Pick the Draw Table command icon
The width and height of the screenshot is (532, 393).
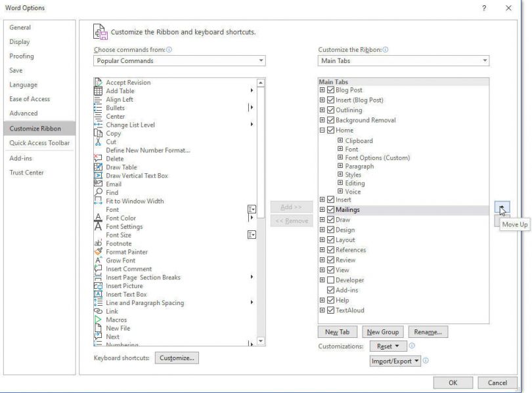(x=97, y=167)
